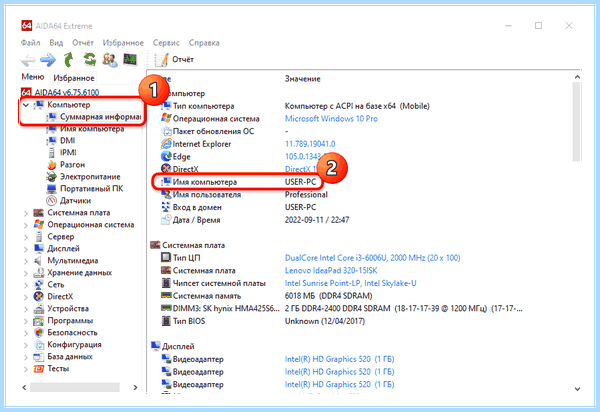Image resolution: width=600 pixels, height=412 pixels.
Task: Open Датчики sensor tree item
Action: [69, 200]
